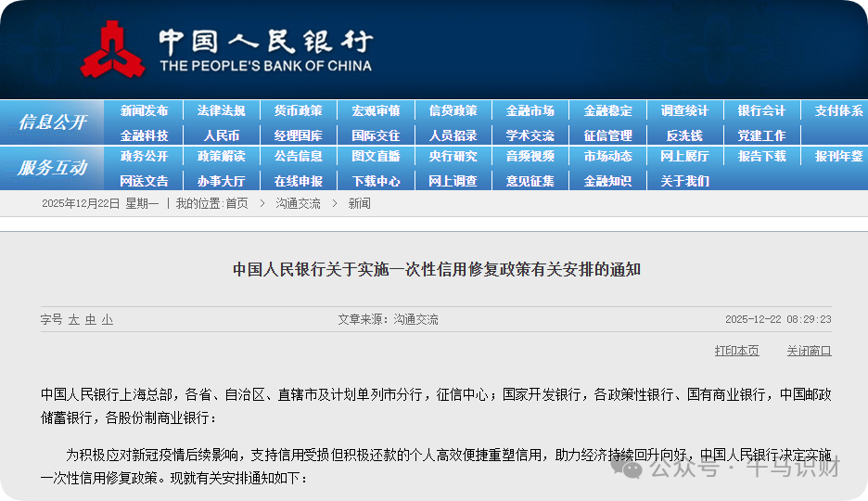
Task: Open 宏观审慎 section
Action: pyautogui.click(x=376, y=110)
